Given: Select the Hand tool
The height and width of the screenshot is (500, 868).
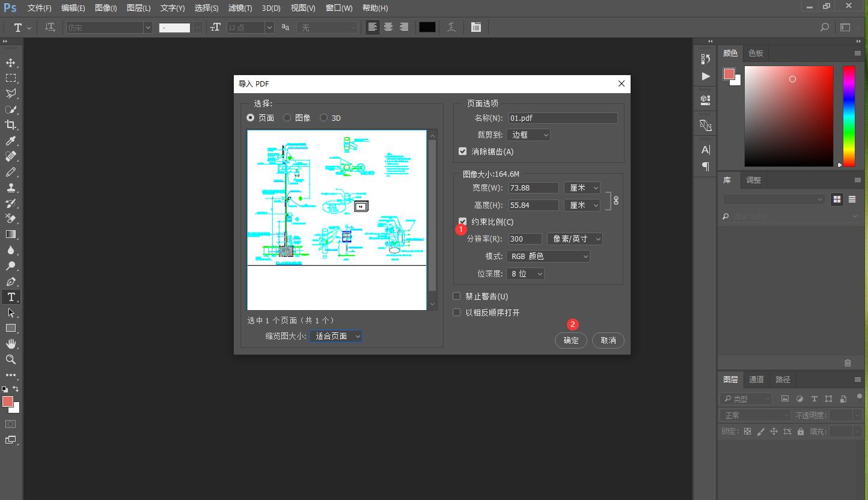Looking at the screenshot, I should point(11,344).
